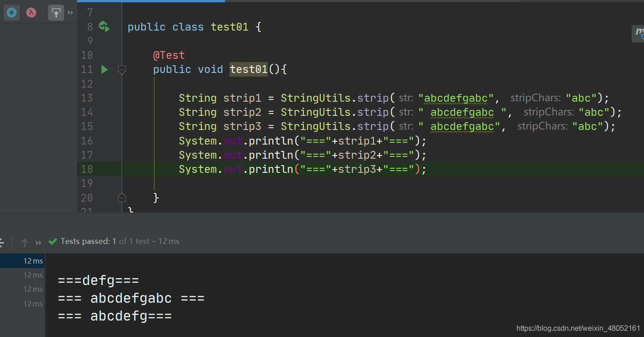
Task: Click the "public class" keywords on line 8
Action: pyautogui.click(x=166, y=27)
